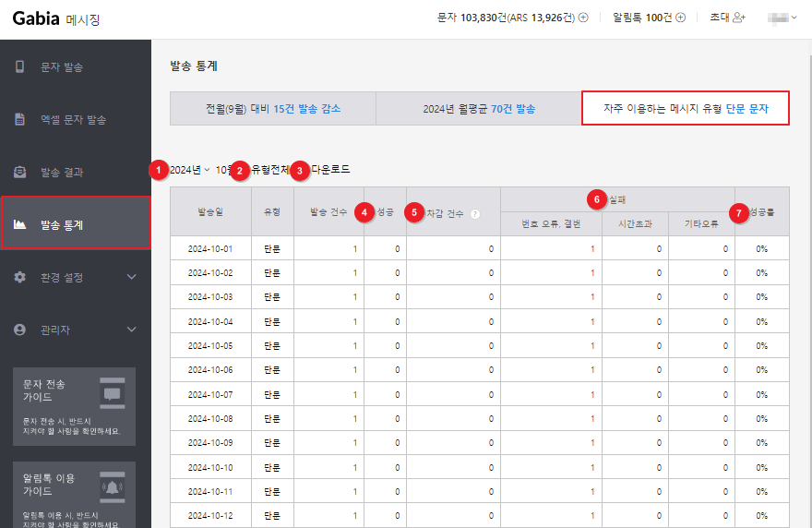Click the person icon for 관리자
812x528 pixels.
pyautogui.click(x=19, y=330)
